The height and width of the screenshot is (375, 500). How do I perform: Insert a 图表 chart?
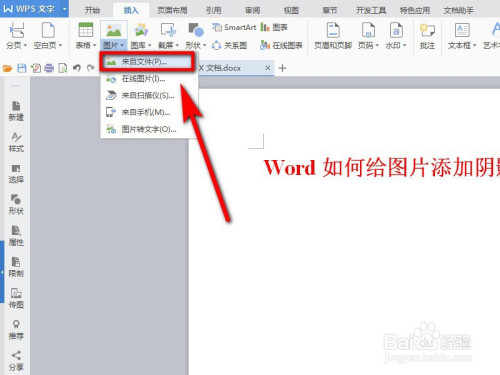274,27
